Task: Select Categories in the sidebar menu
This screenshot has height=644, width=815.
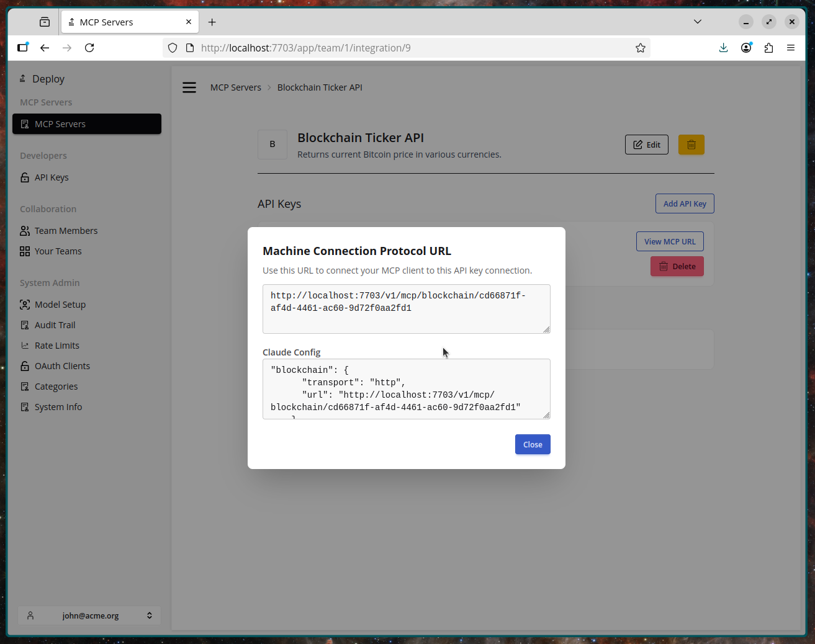Action: pyautogui.click(x=56, y=386)
